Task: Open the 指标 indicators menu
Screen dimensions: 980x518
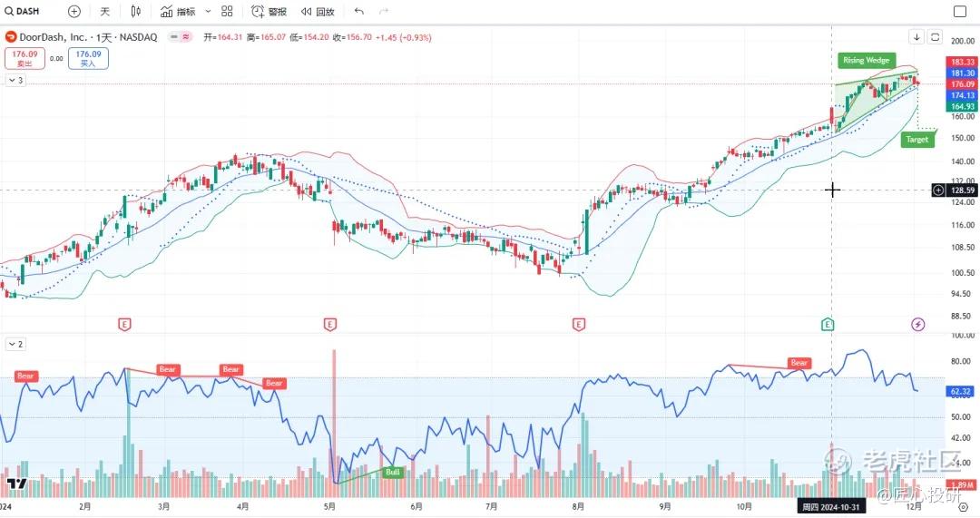Action: click(178, 11)
